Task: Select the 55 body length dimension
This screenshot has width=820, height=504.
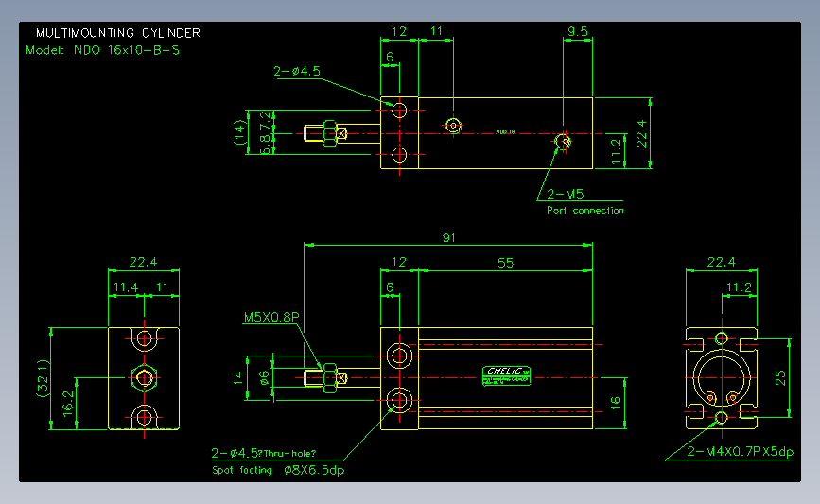Action: tap(505, 263)
